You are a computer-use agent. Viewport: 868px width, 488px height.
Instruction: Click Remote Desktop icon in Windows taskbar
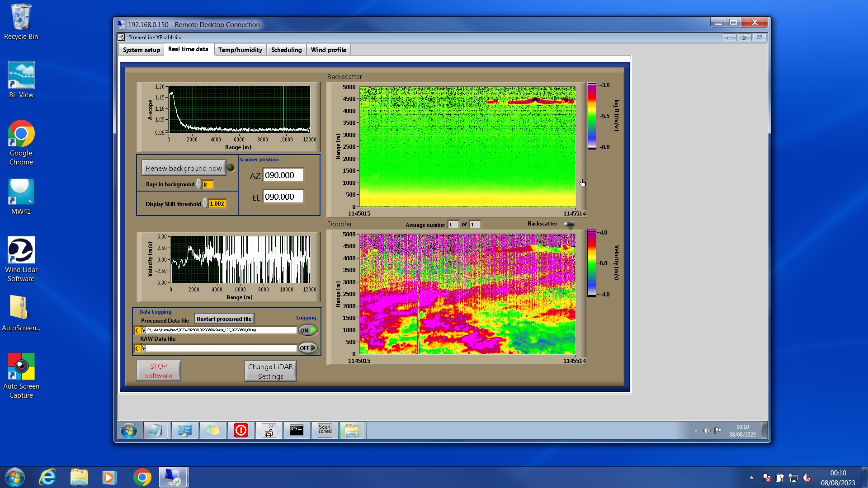173,477
